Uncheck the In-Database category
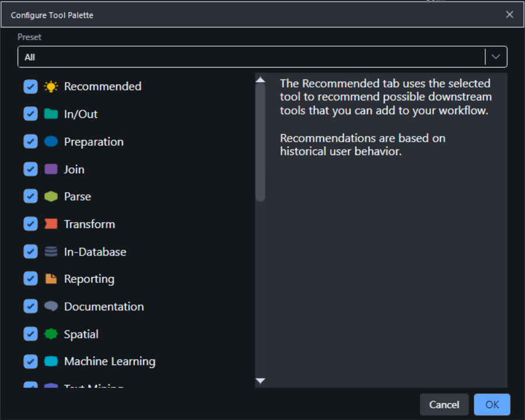Image resolution: width=525 pixels, height=420 pixels. (x=30, y=251)
